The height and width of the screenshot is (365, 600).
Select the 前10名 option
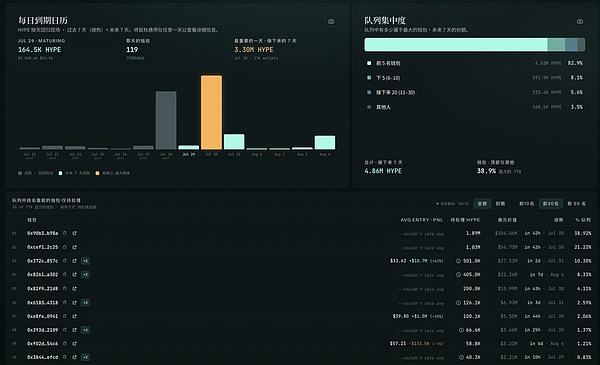pyautogui.click(x=527, y=204)
